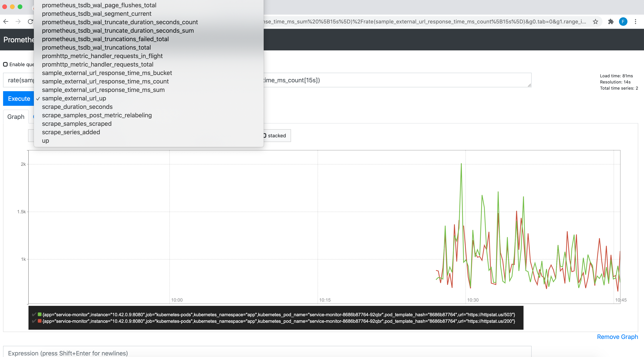Select sample_external_url_response_time_ms_bucket from dropdown

[x=107, y=73]
